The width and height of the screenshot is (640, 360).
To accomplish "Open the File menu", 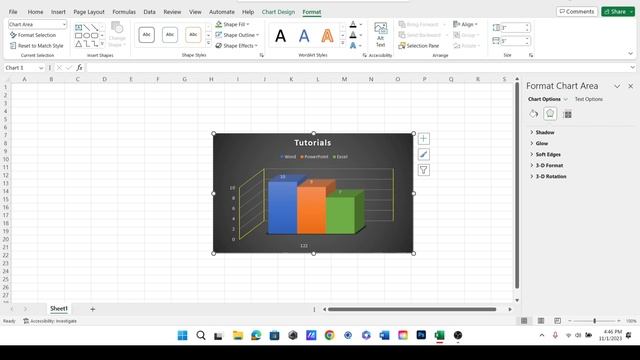I will (13, 12).
